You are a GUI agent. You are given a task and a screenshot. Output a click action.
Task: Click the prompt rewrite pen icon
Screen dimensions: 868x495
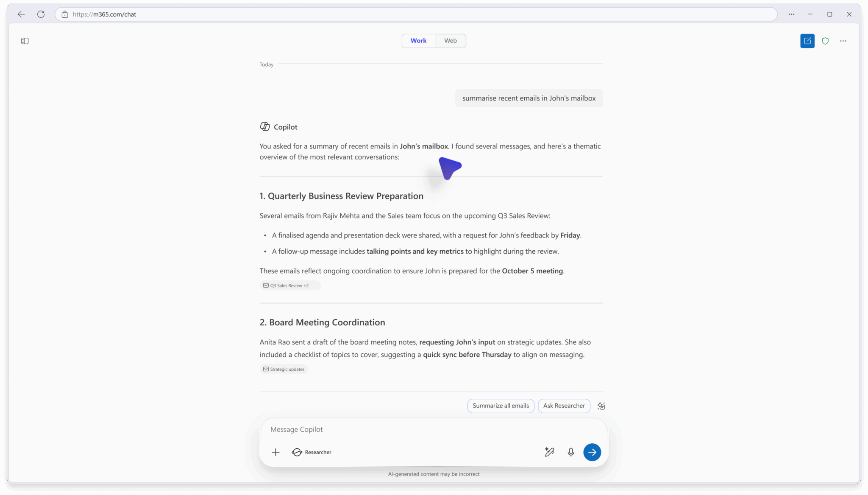(549, 452)
